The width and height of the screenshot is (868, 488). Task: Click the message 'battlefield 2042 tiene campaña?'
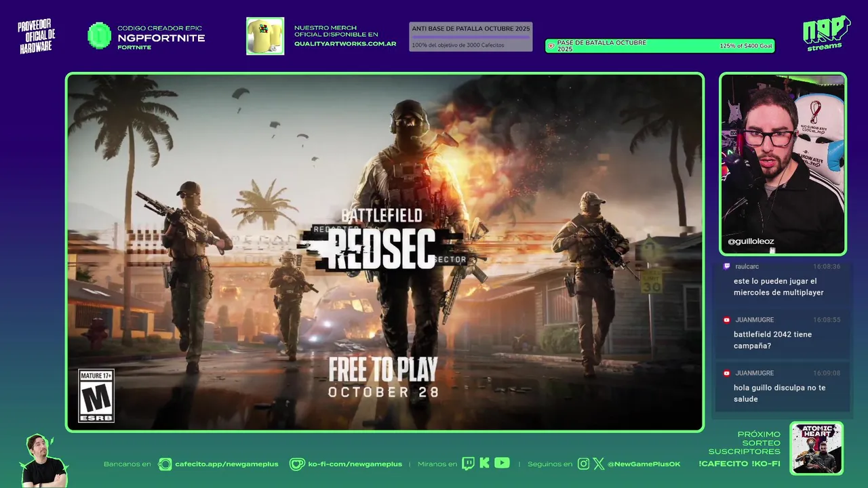coord(772,340)
